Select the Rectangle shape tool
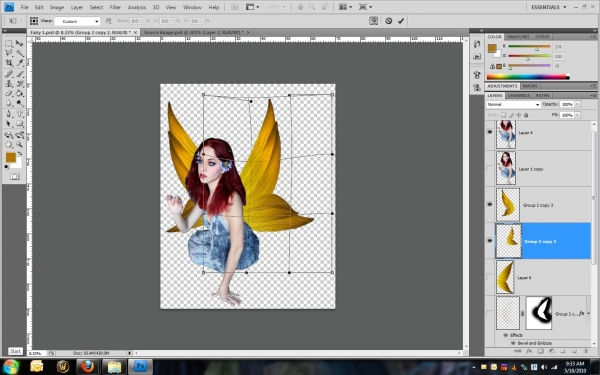 pos(20,123)
